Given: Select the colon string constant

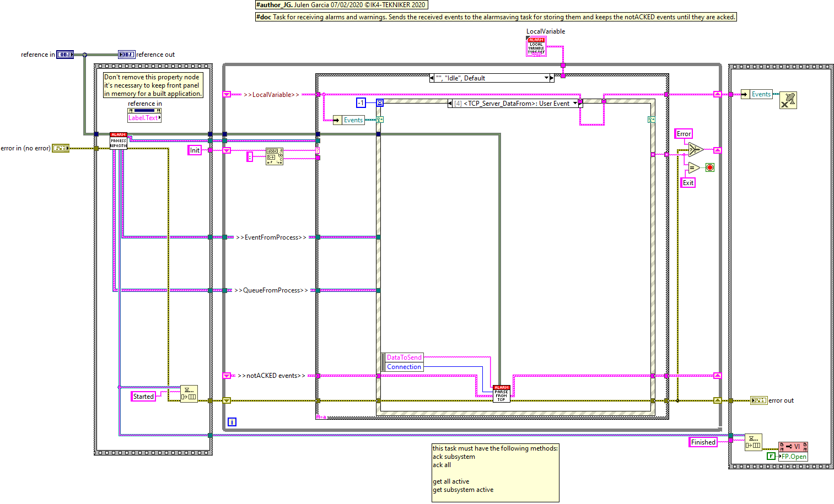Looking at the screenshot, I should pyautogui.click(x=250, y=156).
